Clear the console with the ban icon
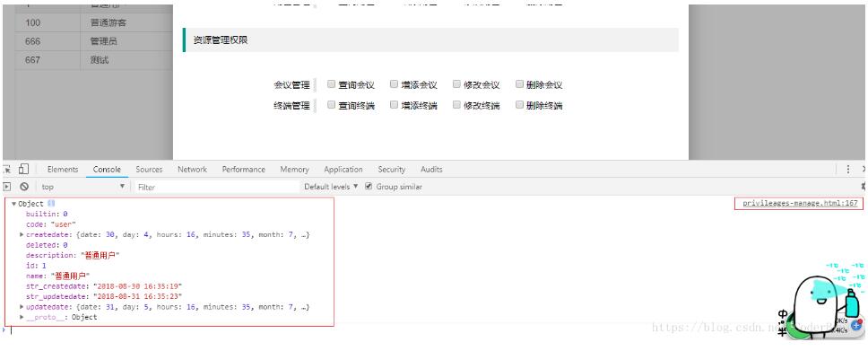 [x=24, y=187]
